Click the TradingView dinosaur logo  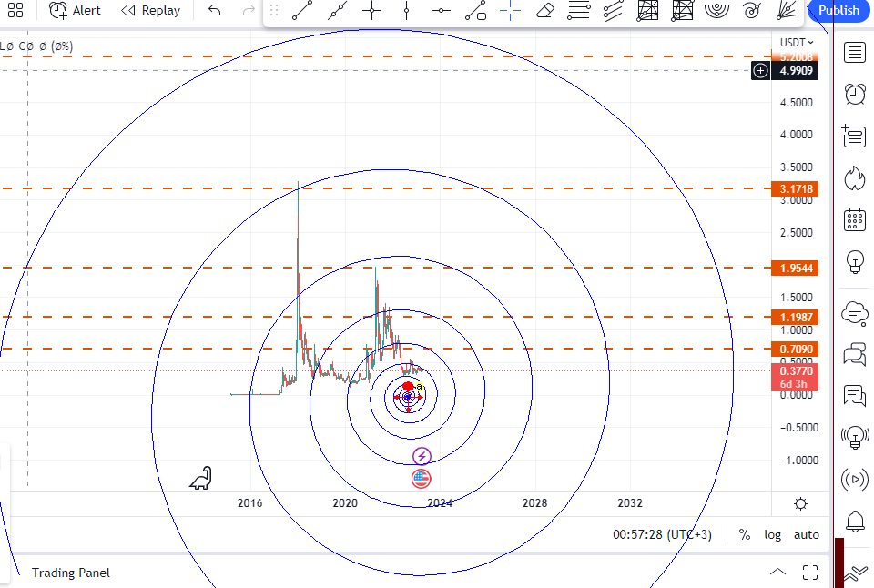coord(200,478)
